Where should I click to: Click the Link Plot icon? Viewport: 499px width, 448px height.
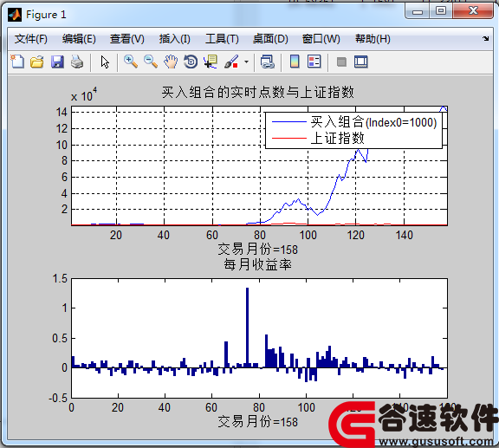268,62
